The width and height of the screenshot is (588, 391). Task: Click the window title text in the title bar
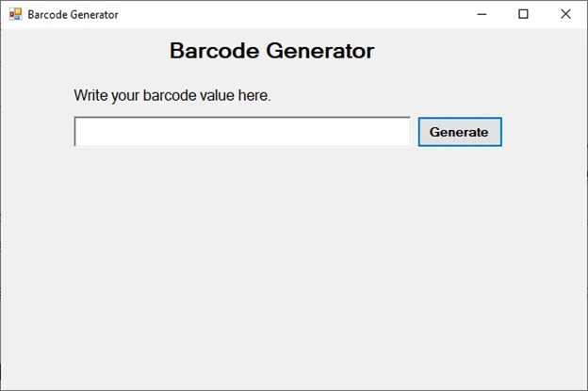[x=73, y=14]
